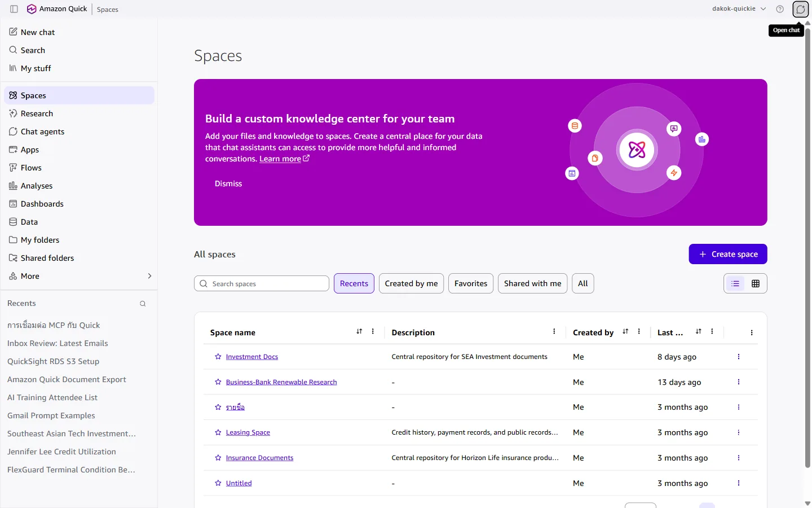
Task: Star the Untitled space
Action: point(218,483)
